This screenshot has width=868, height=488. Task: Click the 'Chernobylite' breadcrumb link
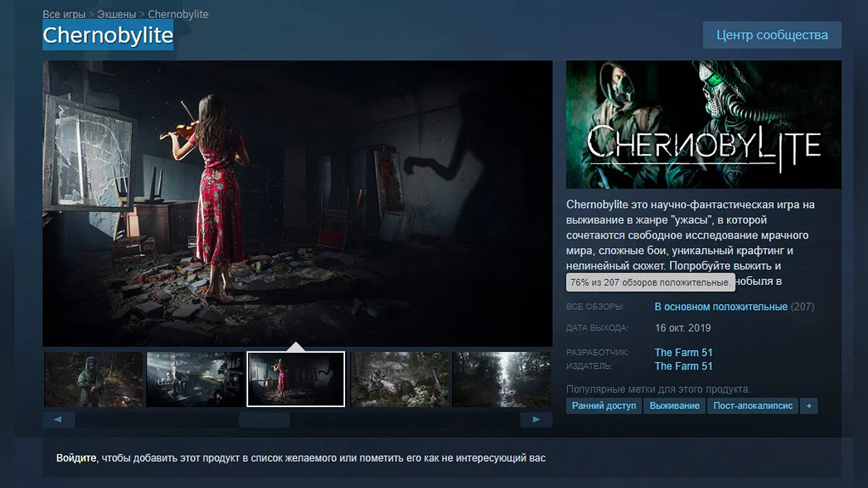pyautogui.click(x=178, y=14)
